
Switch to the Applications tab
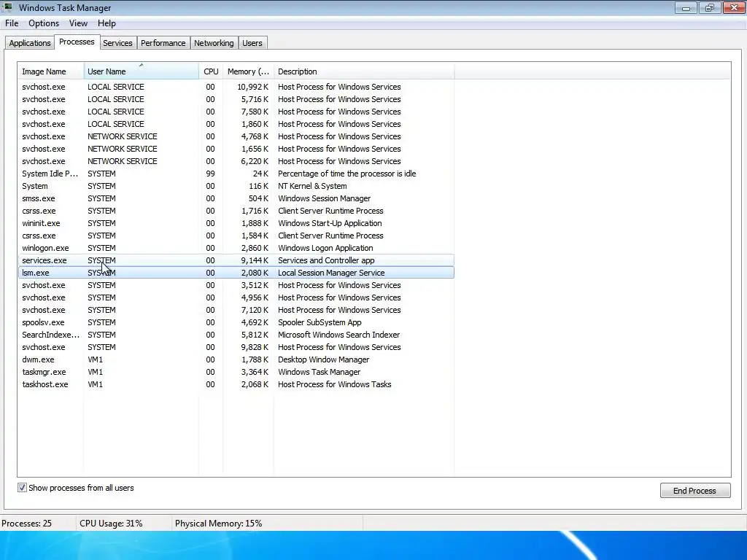pos(29,43)
